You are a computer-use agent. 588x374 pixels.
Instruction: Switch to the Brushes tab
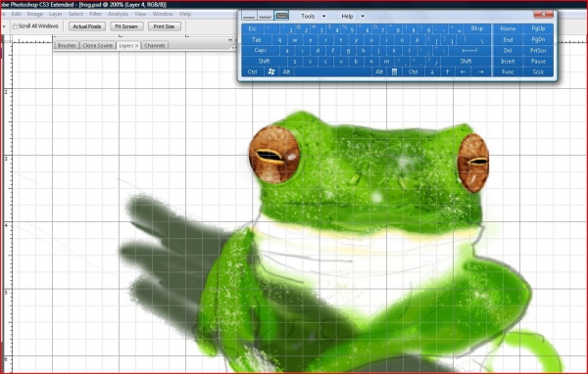click(67, 45)
